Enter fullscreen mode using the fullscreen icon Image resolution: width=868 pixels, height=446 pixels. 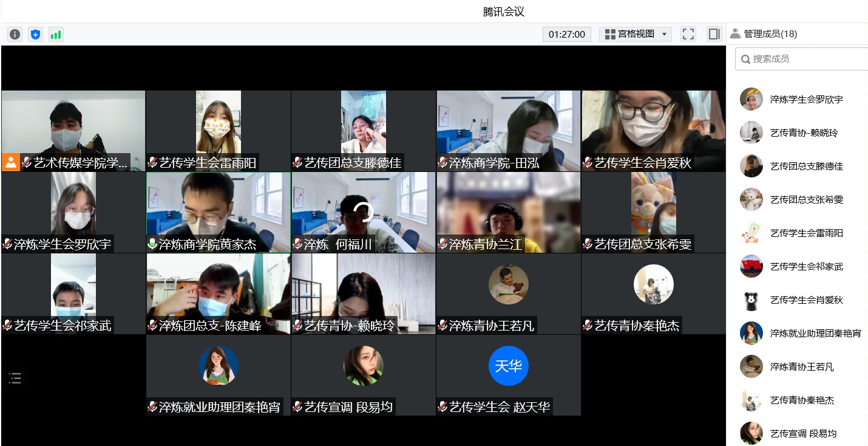tap(688, 34)
